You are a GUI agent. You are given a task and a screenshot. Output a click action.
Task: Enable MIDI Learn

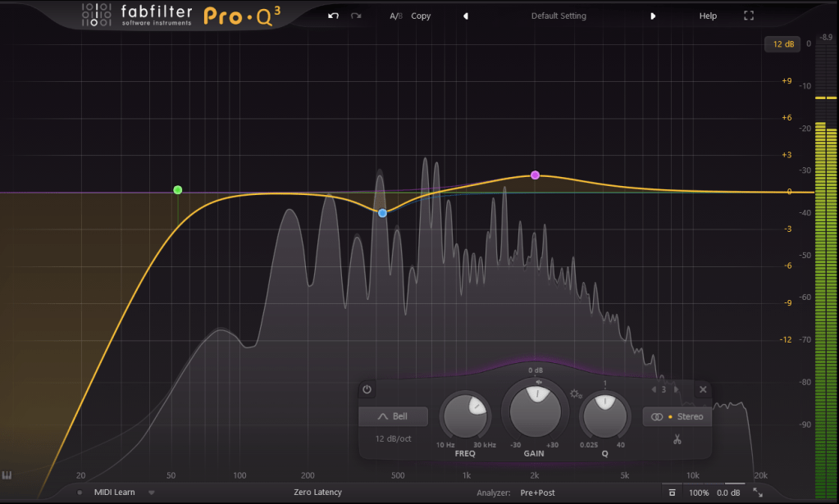pyautogui.click(x=112, y=493)
